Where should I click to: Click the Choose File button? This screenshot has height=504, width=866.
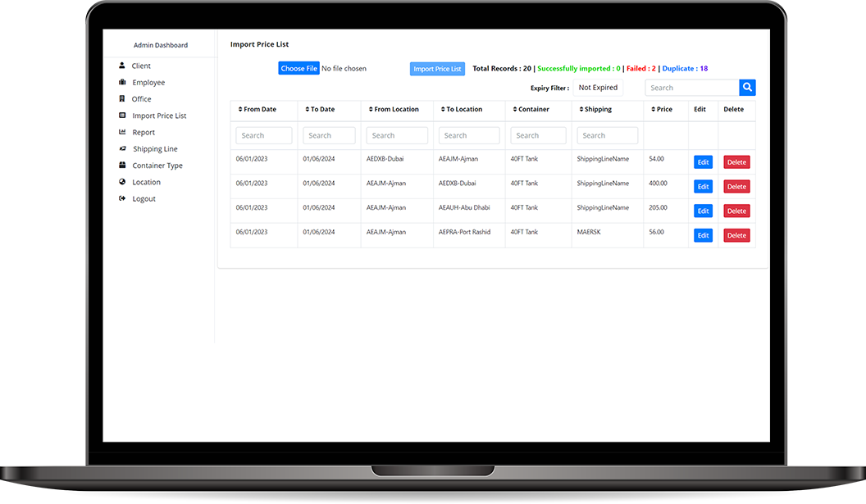tap(299, 68)
